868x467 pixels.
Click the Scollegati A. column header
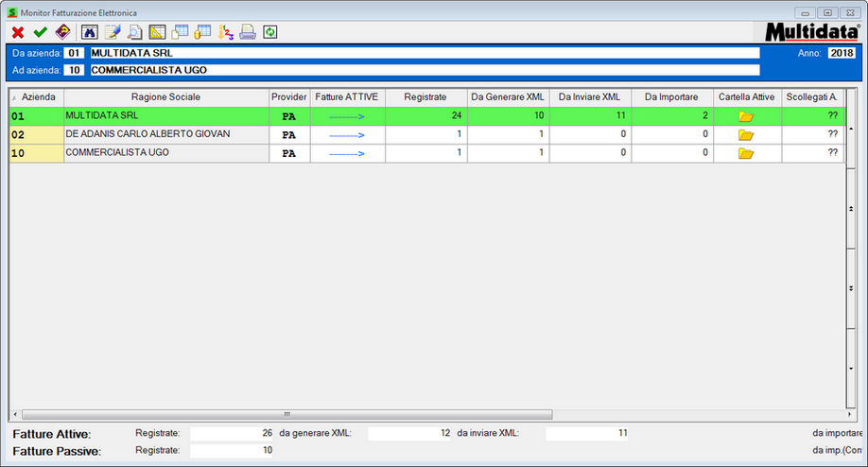[x=812, y=97]
